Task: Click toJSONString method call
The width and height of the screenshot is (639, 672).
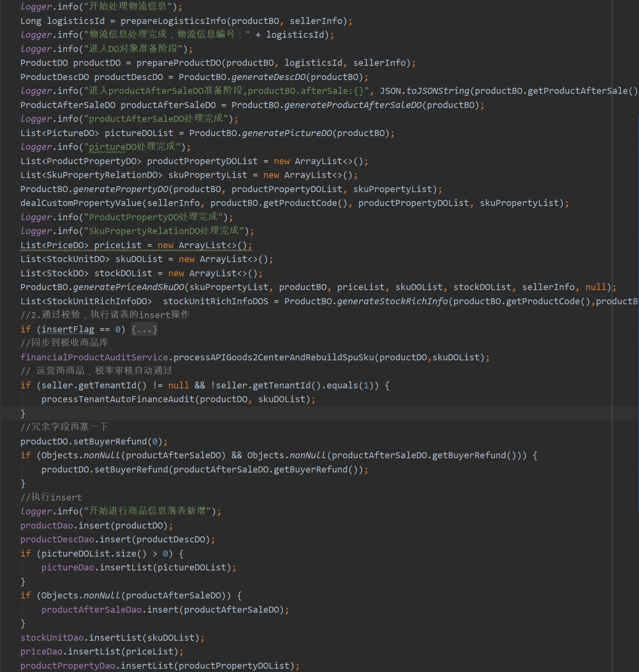Action: (x=438, y=91)
